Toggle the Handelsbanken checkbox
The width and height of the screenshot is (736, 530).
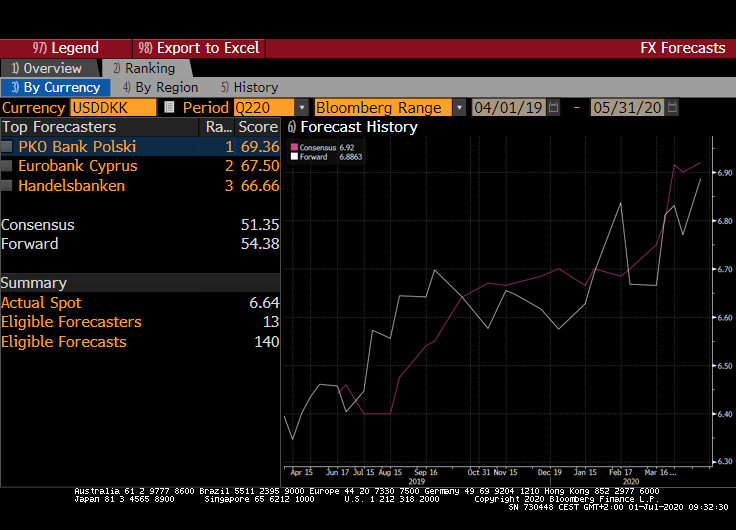pyautogui.click(x=8, y=185)
